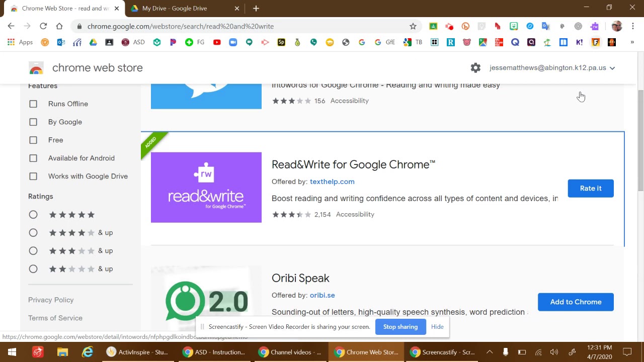Stop sharing the screen
Viewport: 644px width, 362px height.
(x=400, y=327)
